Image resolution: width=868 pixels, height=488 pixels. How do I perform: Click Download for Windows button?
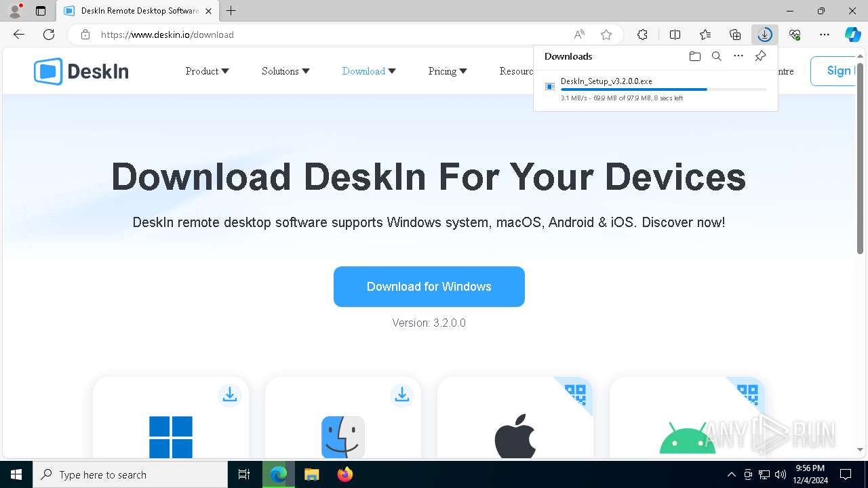(x=429, y=287)
